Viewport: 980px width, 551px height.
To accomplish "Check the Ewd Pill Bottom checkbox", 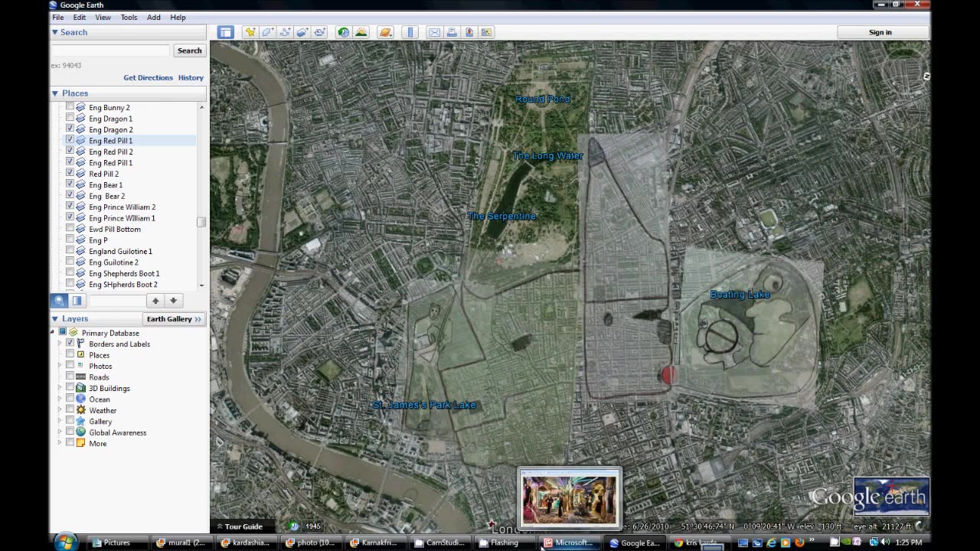I will (x=70, y=229).
